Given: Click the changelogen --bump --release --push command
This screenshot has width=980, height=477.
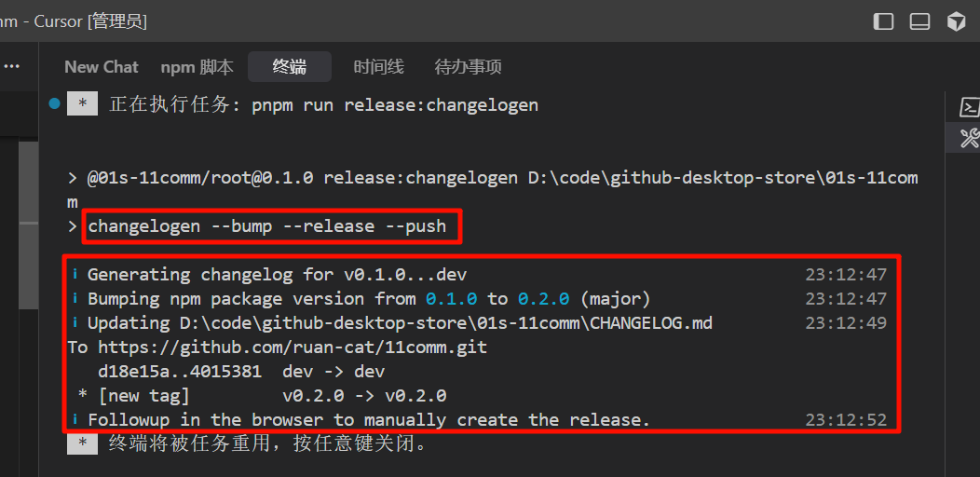Looking at the screenshot, I should (x=267, y=226).
